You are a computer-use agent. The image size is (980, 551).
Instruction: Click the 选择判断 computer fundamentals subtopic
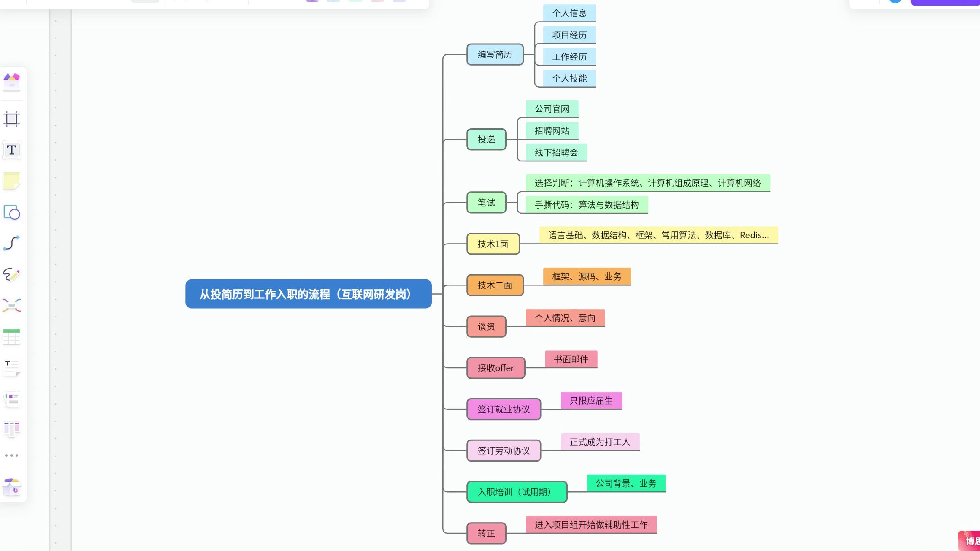pos(648,183)
